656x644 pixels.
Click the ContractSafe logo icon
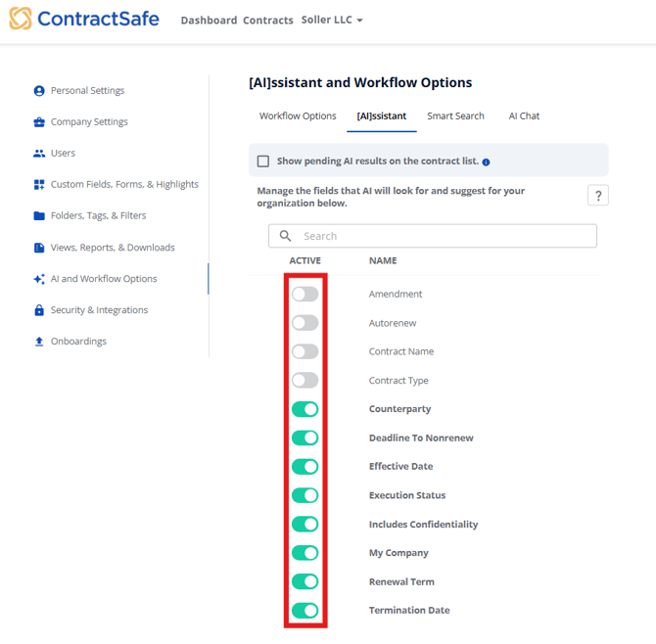tap(20, 19)
